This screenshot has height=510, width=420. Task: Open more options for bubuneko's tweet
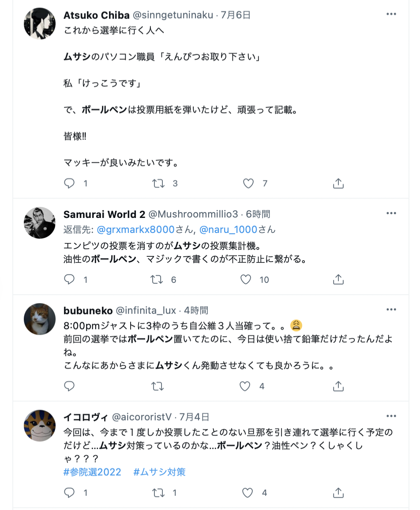click(391, 309)
